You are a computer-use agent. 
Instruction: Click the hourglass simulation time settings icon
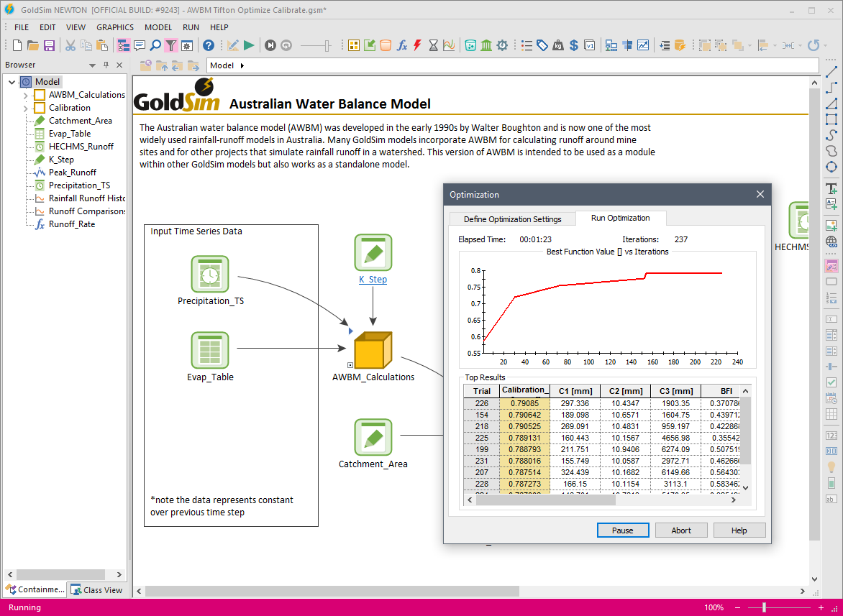click(432, 45)
